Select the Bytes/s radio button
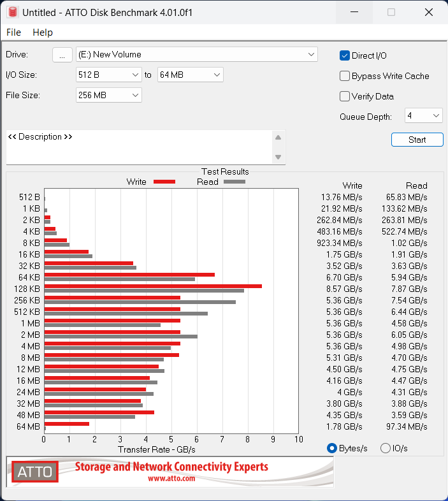The width and height of the screenshot is (448, 501). coord(331,448)
